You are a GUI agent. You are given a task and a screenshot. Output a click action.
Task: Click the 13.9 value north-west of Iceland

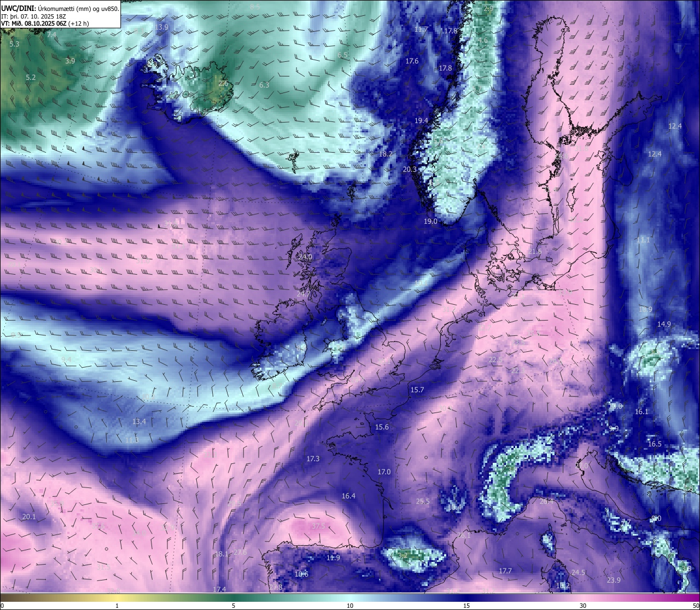pos(161,27)
